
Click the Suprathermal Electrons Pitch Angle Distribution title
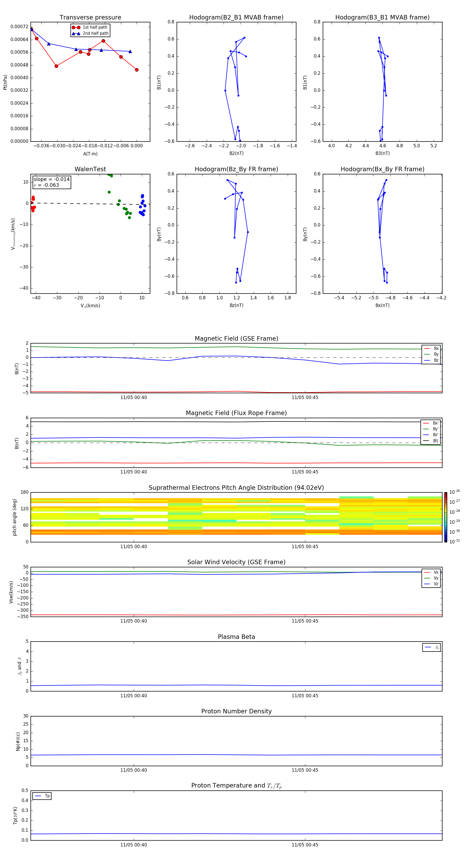[236, 488]
